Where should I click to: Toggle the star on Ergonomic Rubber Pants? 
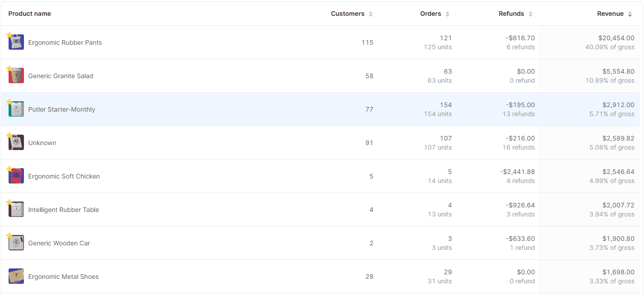[x=9, y=35]
